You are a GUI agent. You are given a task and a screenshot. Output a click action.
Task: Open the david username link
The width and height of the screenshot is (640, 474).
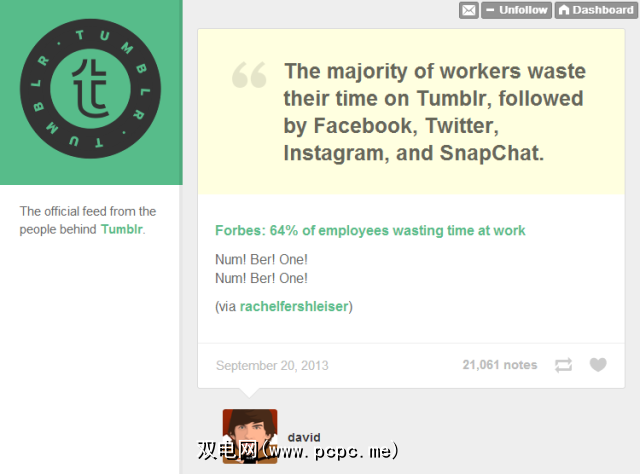point(303,437)
